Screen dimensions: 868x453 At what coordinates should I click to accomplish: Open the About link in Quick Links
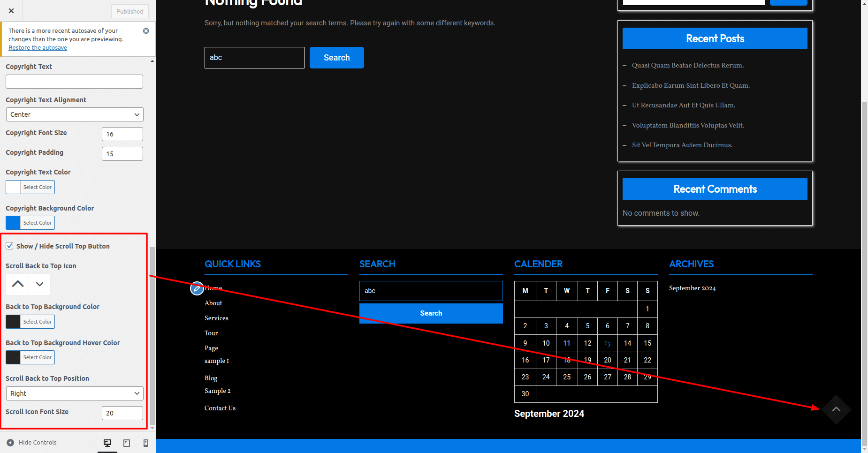pos(213,303)
